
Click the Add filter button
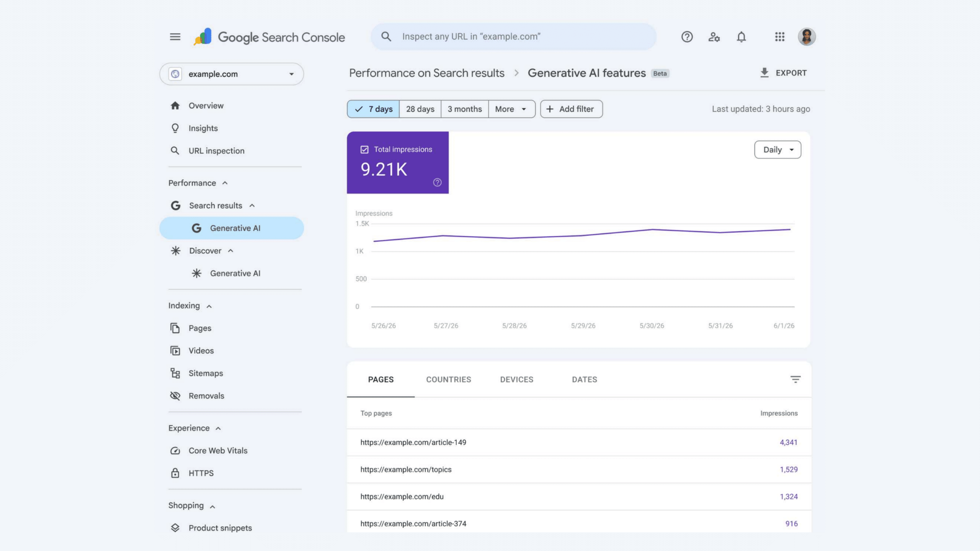[x=571, y=109]
